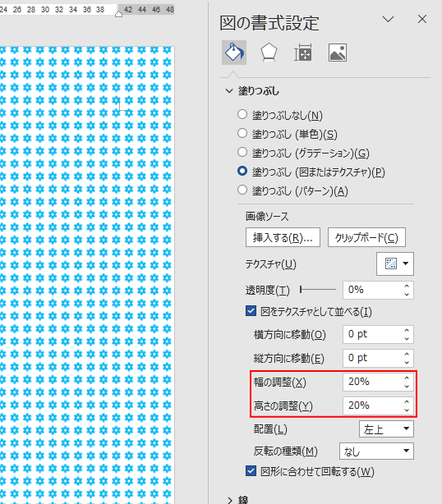Screen dimensions: 442x504
Task: Open the task pane options chevron
Action: tap(389, 19)
